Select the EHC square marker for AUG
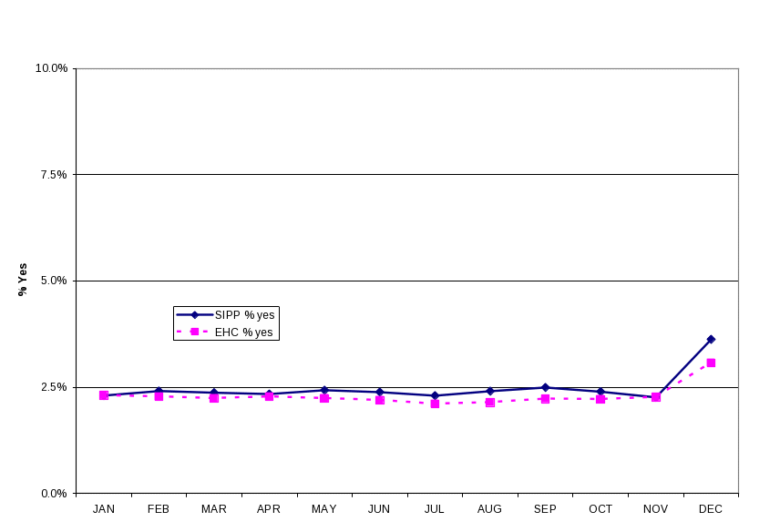This screenshot has width=780, height=532. coord(490,403)
